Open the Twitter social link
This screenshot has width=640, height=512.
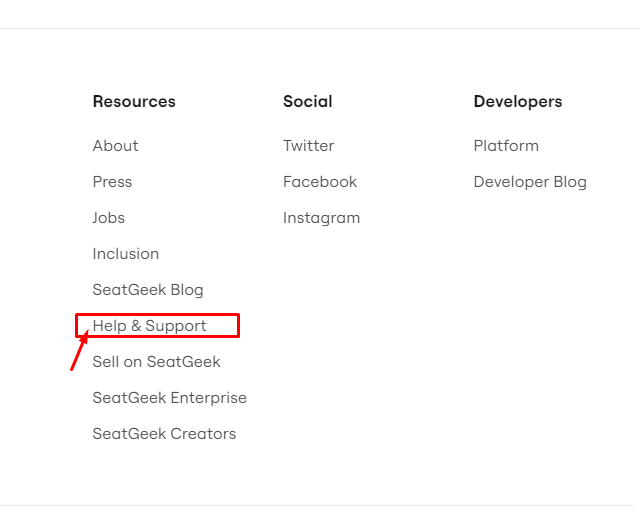tap(309, 146)
